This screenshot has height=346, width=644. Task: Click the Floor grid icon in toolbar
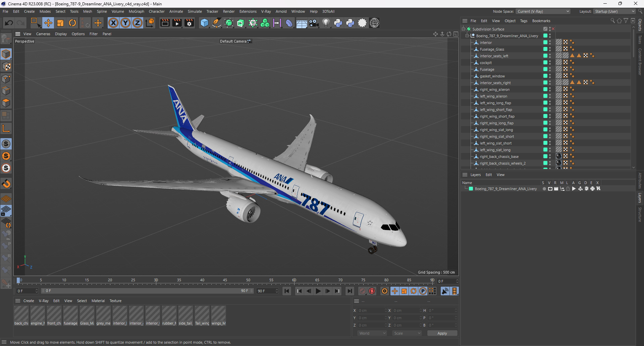coord(302,23)
